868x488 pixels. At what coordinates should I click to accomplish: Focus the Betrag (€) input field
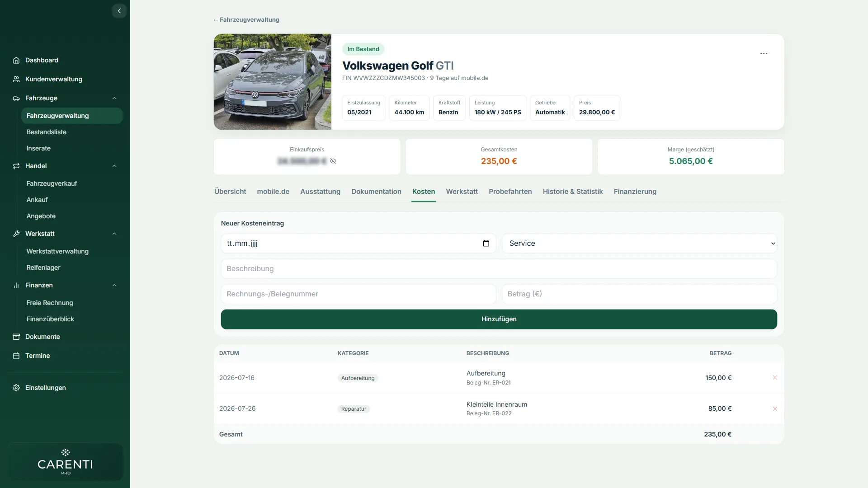[x=639, y=294]
